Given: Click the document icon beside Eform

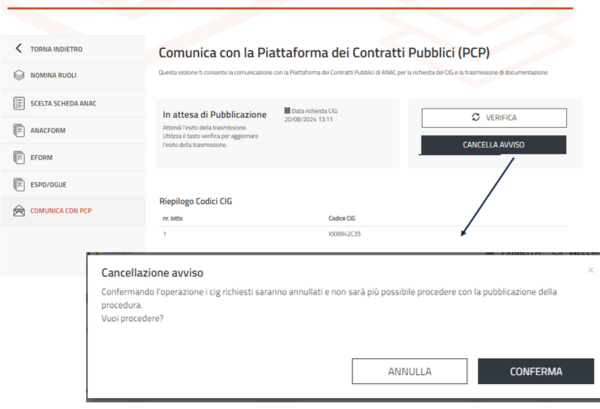Looking at the screenshot, I should coord(18,157).
